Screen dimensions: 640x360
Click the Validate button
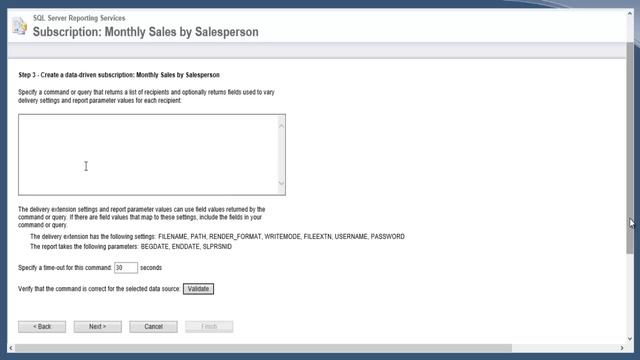(198, 289)
